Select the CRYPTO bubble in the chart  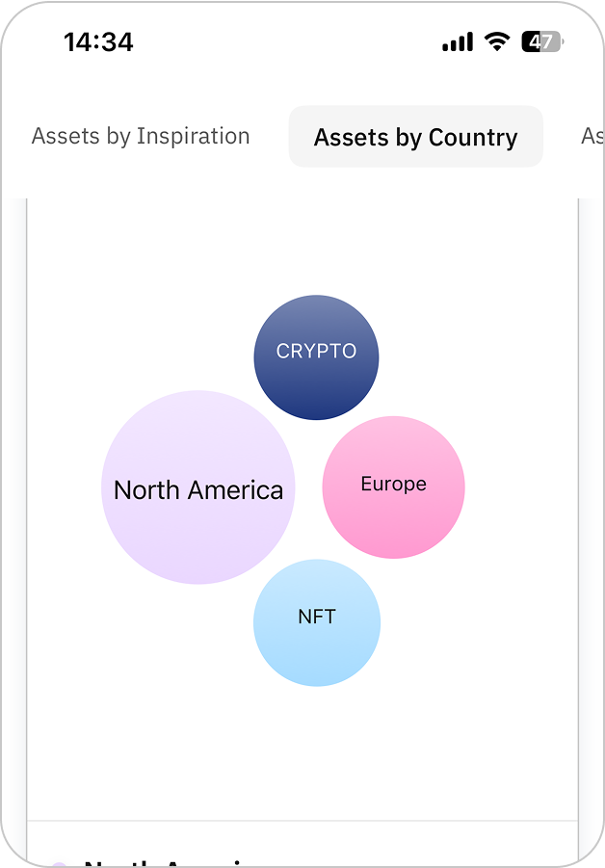(x=316, y=357)
